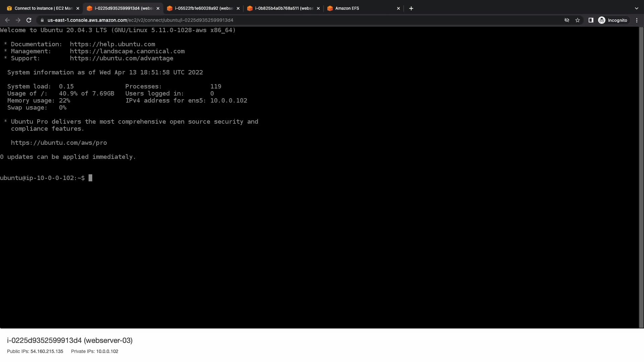The height and width of the screenshot is (362, 644).
Task: Click the terminal prompt cursor line
Action: coord(90,178)
